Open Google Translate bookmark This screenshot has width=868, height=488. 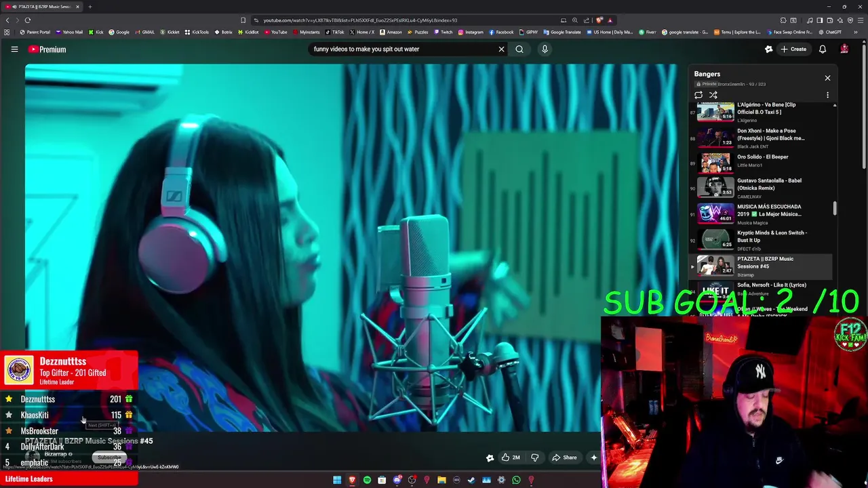pos(562,32)
